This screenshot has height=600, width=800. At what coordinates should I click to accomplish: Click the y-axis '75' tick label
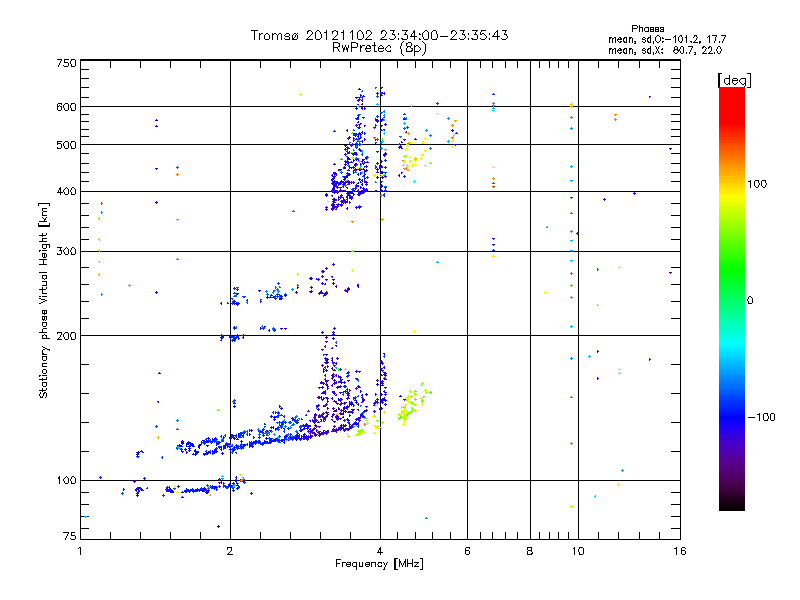pyautogui.click(x=70, y=536)
